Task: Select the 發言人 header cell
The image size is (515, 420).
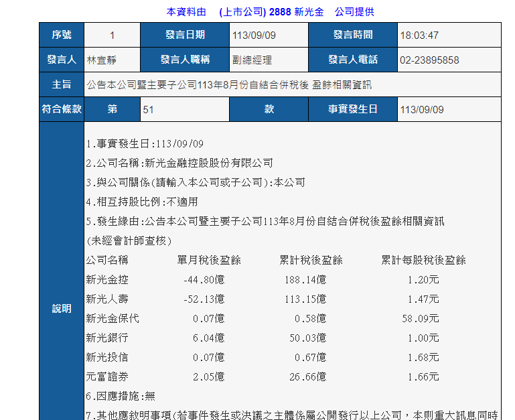Action: 62,60
